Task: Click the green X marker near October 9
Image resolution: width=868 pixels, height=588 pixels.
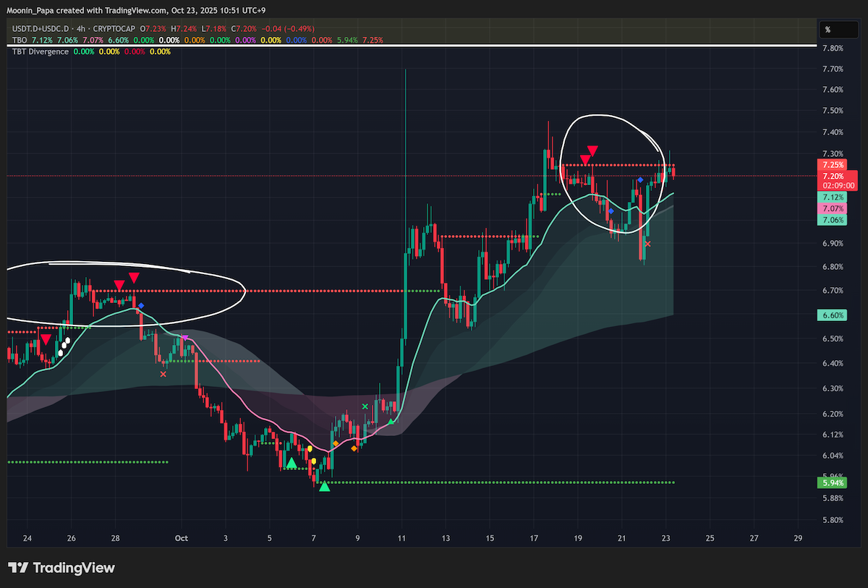Action: [365, 407]
